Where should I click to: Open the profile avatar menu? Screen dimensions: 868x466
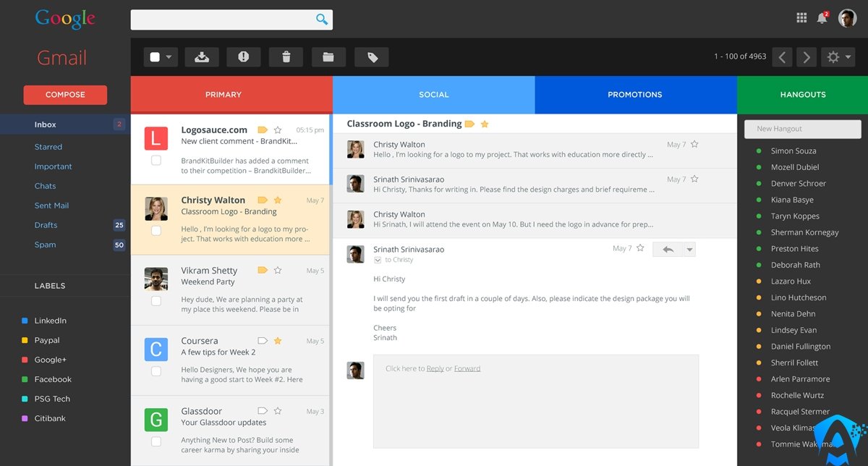pyautogui.click(x=847, y=18)
